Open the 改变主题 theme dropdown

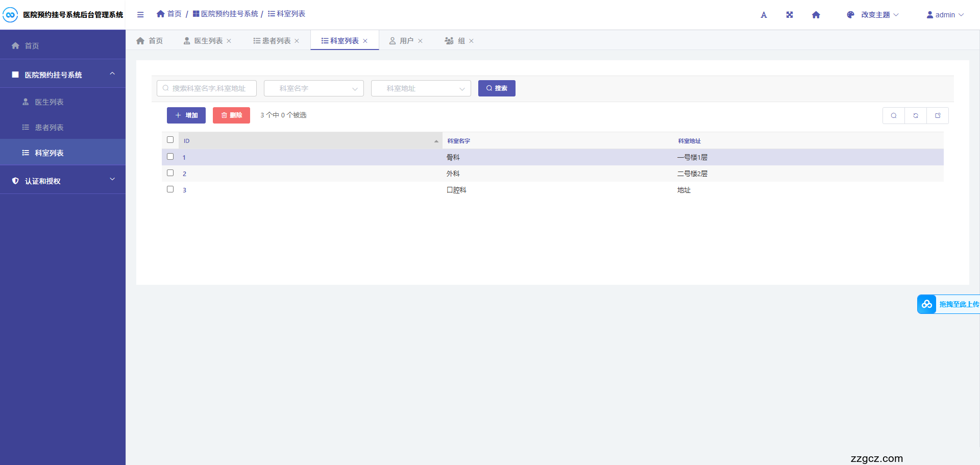pyautogui.click(x=873, y=15)
